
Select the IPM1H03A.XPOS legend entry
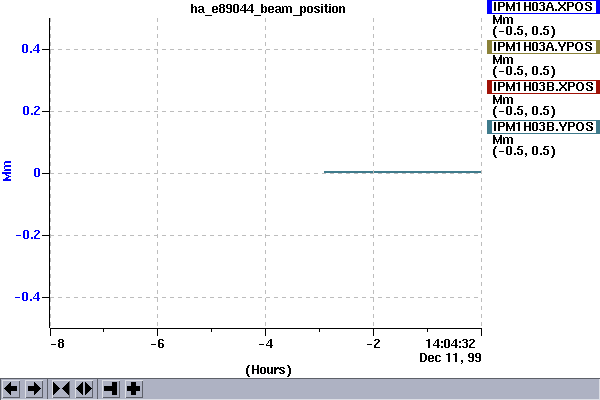pyautogui.click(x=541, y=7)
